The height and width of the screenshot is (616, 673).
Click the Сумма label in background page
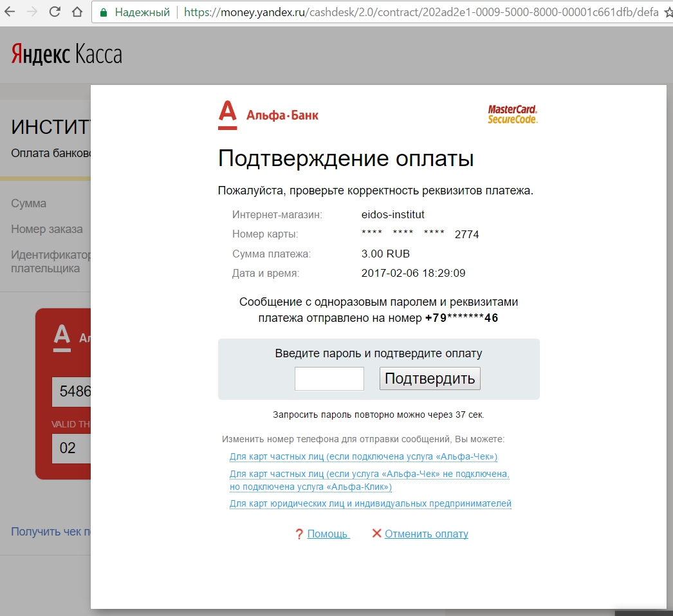pyautogui.click(x=29, y=203)
